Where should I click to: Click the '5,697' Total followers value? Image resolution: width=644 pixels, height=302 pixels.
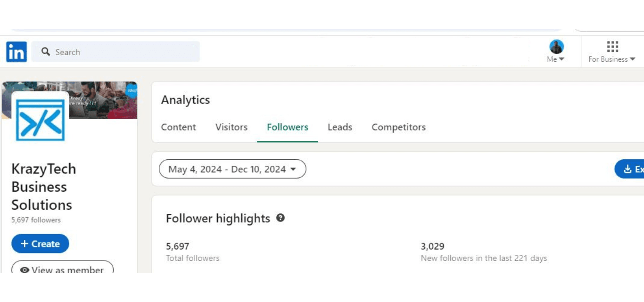178,246
